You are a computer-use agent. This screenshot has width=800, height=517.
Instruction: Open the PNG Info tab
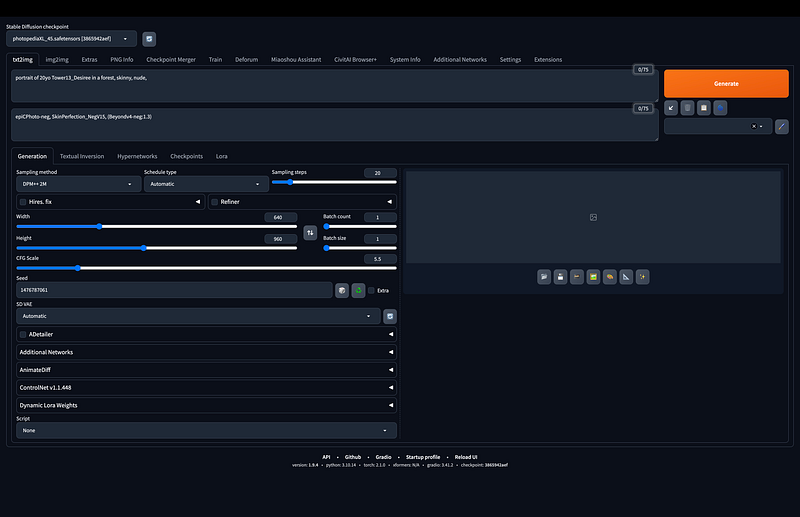tap(121, 60)
